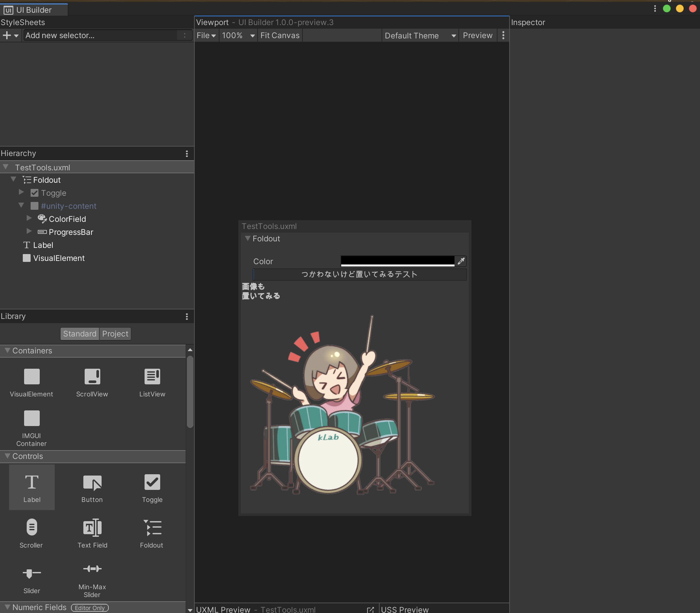Open the File dropdown menu
Screen dimensions: 700x613
[206, 36]
